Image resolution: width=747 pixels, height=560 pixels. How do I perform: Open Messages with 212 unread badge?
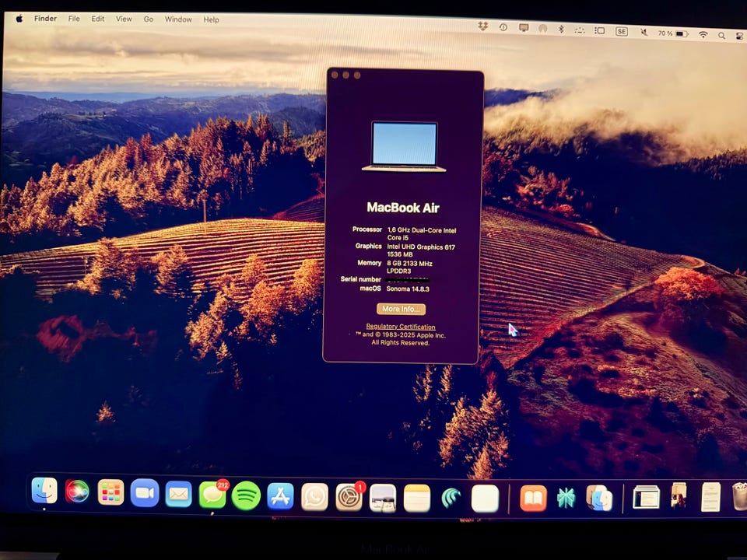(x=212, y=495)
